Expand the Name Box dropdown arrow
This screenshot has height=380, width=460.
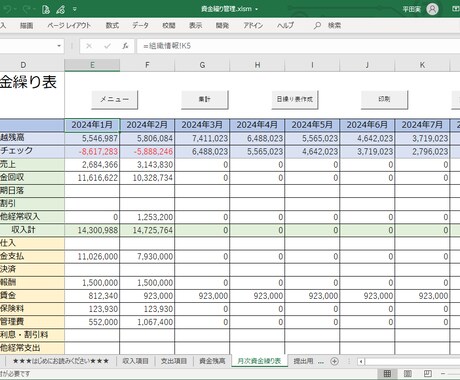(59, 46)
